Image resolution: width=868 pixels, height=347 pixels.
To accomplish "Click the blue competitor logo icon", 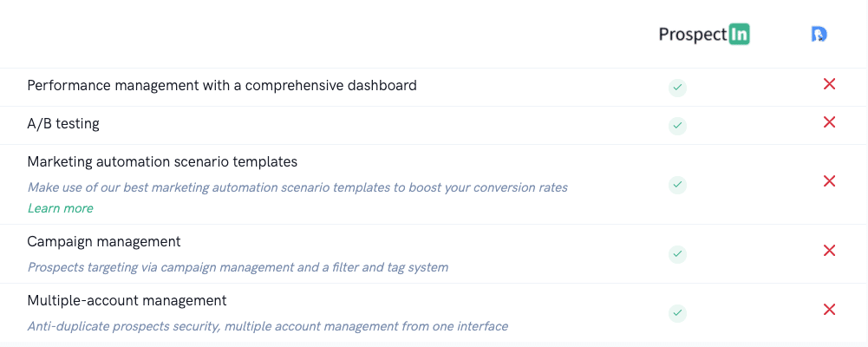I will [819, 35].
